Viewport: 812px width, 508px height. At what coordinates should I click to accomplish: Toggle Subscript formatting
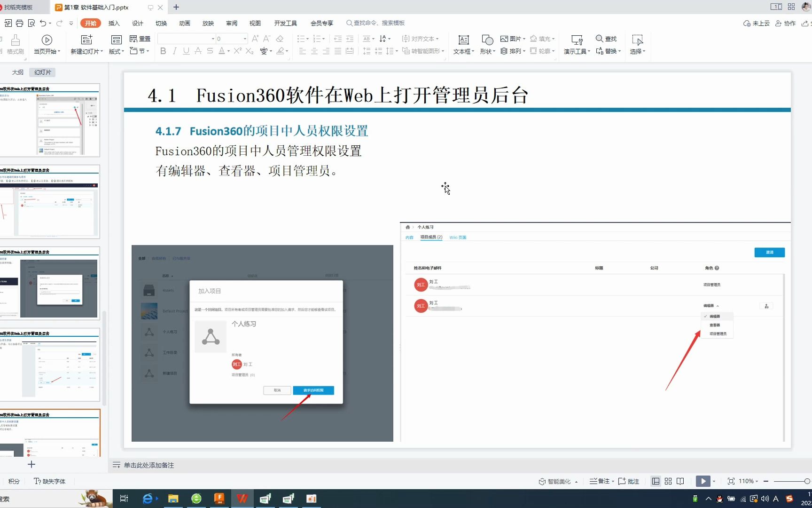coord(250,51)
